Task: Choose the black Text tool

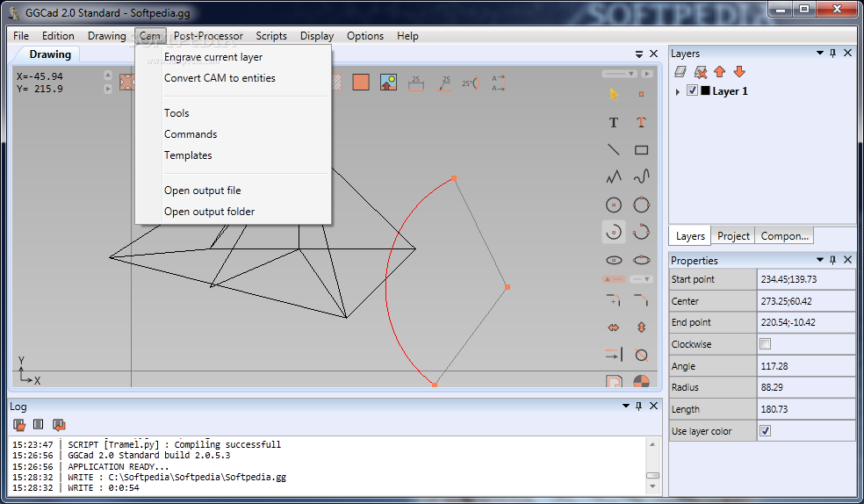Action: click(x=614, y=122)
